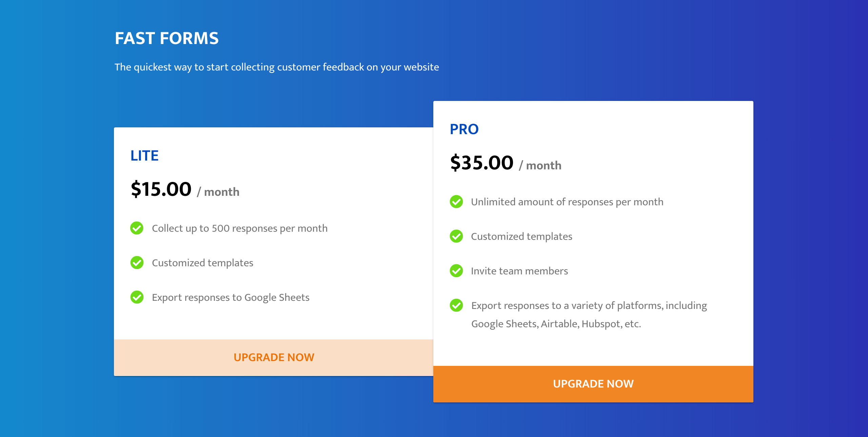Select the LITE plan heading

pos(144,155)
